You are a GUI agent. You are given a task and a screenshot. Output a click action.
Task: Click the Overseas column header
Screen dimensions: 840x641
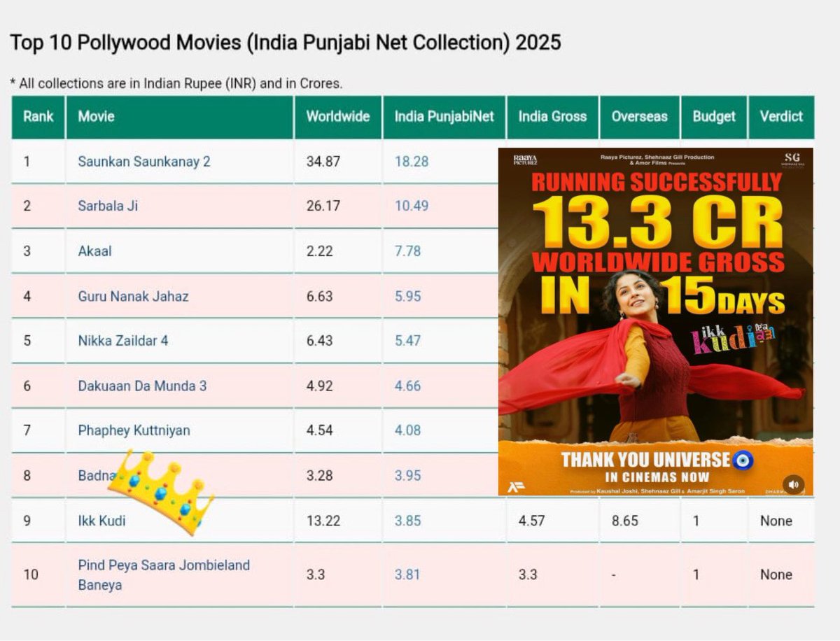(x=640, y=117)
